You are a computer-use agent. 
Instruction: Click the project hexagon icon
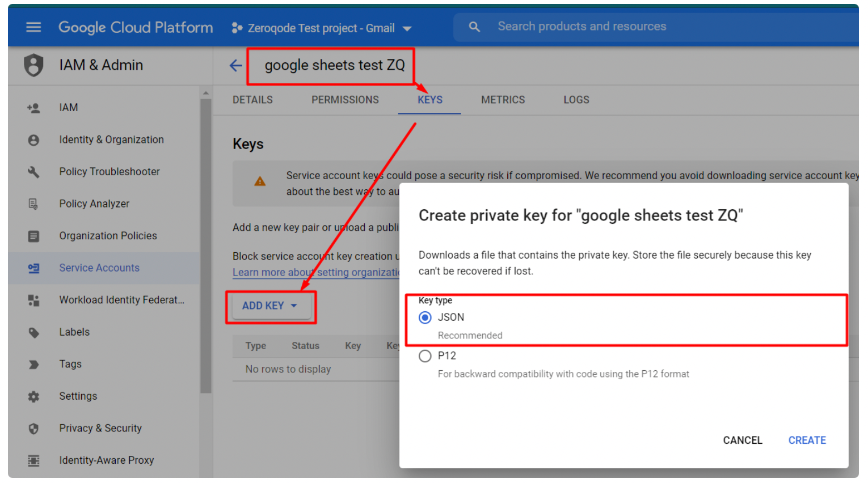pyautogui.click(x=237, y=28)
